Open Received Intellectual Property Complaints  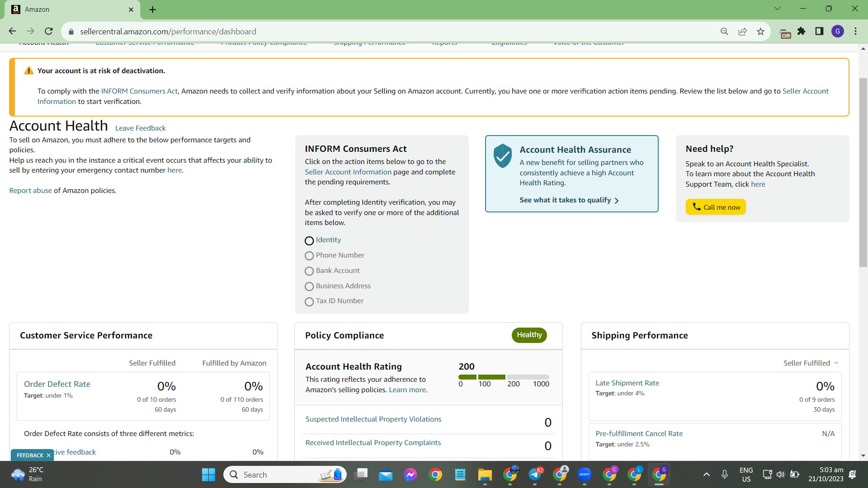click(x=373, y=443)
